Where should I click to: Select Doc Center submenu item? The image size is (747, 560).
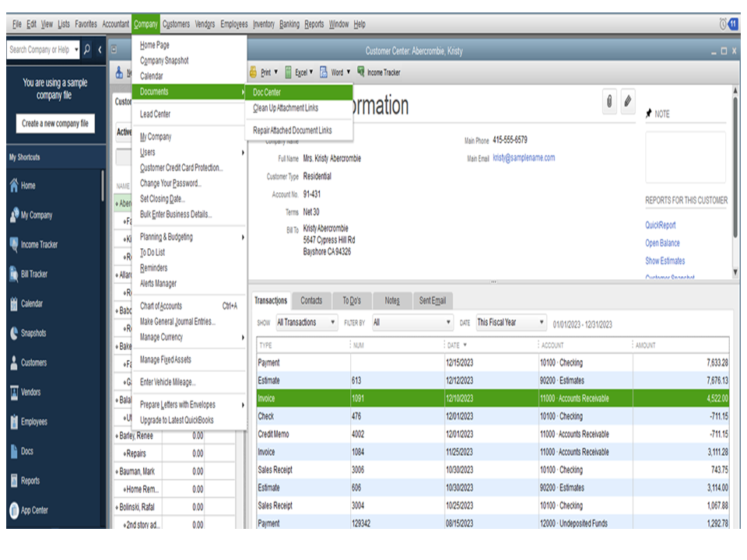[299, 93]
